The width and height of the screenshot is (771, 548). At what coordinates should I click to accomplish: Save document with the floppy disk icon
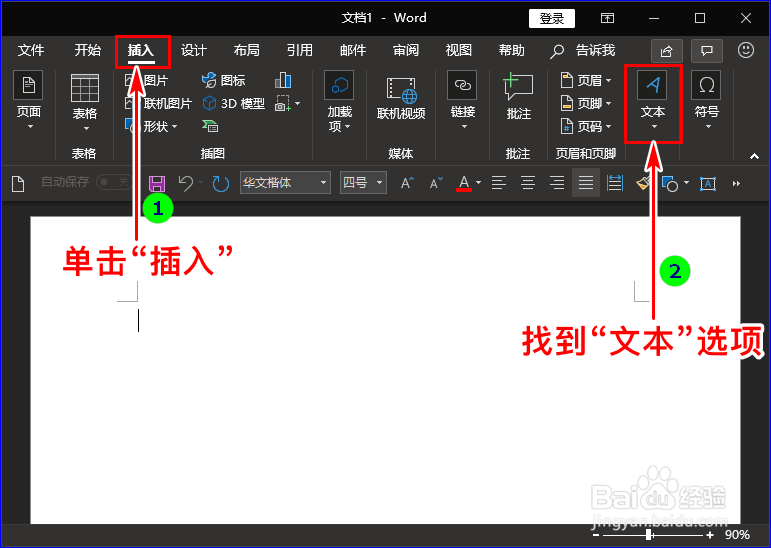point(157,183)
